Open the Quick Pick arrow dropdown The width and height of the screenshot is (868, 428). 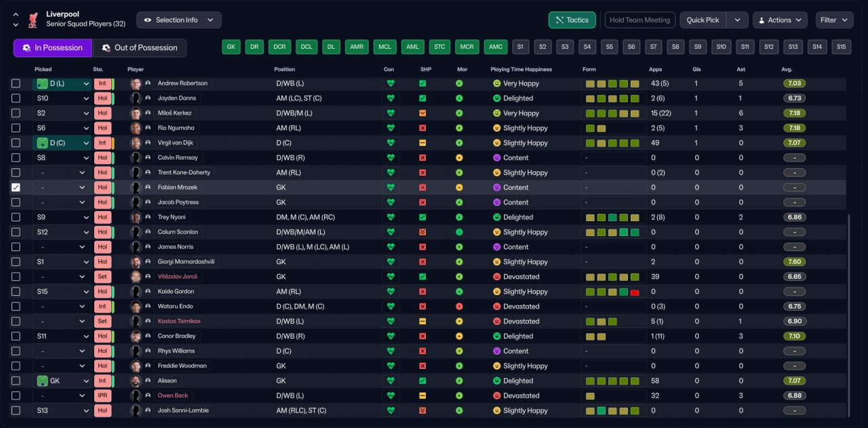[x=737, y=20]
